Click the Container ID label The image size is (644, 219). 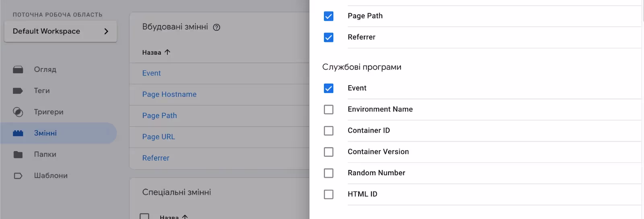(x=369, y=131)
